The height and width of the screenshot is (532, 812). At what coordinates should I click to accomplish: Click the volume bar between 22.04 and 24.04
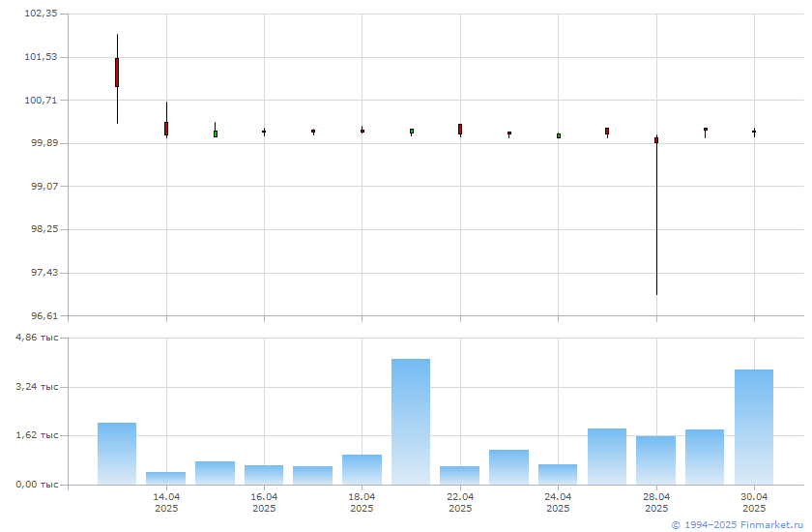(509, 467)
